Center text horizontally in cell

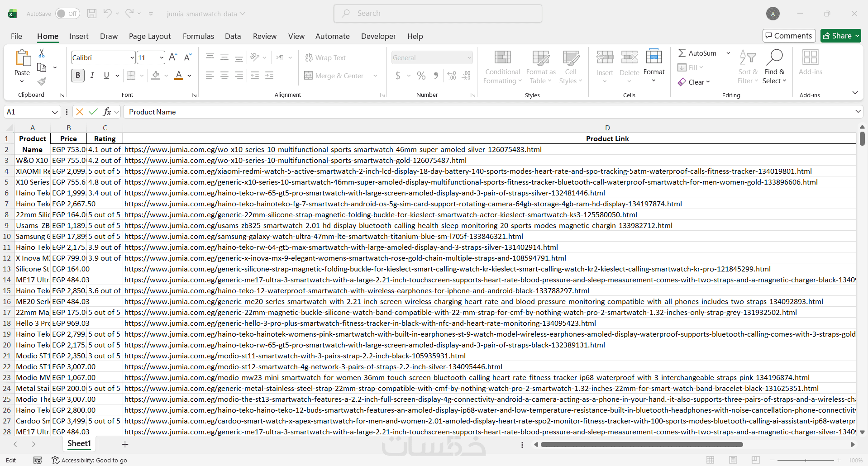[224, 76]
